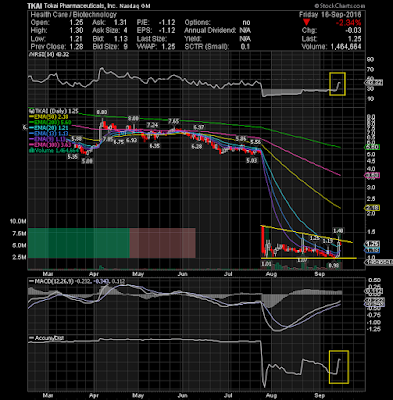Click the Ask Size label
This screenshot has height=400, width=393.
pyautogui.click(x=105, y=31)
